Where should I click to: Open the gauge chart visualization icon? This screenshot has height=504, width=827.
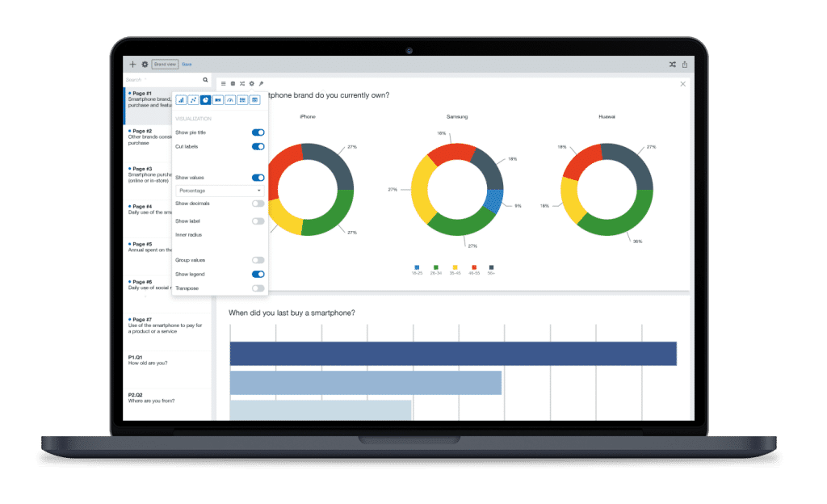coord(230,99)
